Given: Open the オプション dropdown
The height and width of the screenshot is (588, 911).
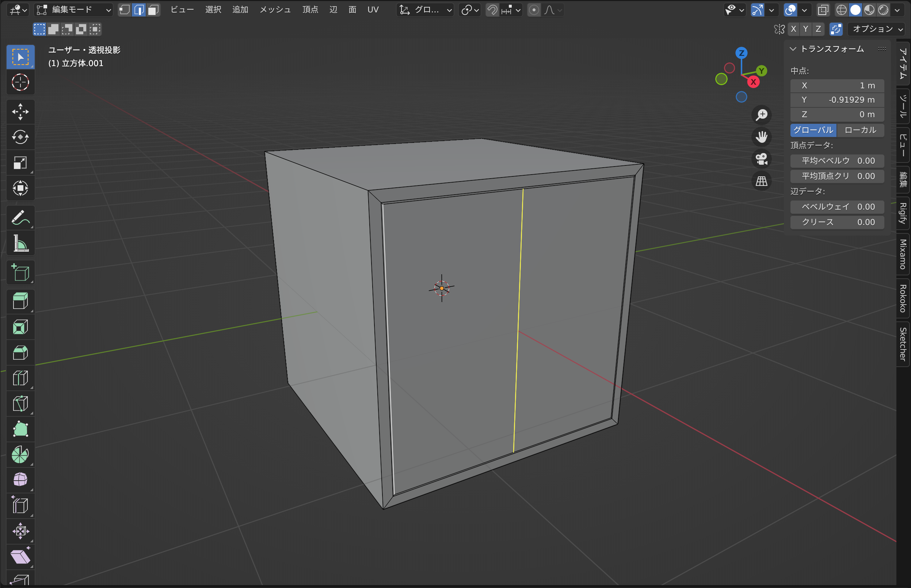Looking at the screenshot, I should (x=877, y=29).
